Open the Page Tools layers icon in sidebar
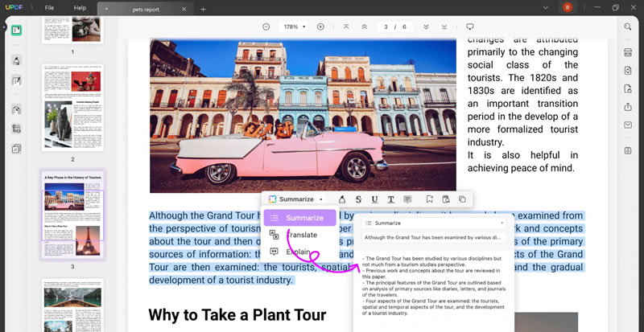Screen dimensions: 644x332 click(16, 149)
